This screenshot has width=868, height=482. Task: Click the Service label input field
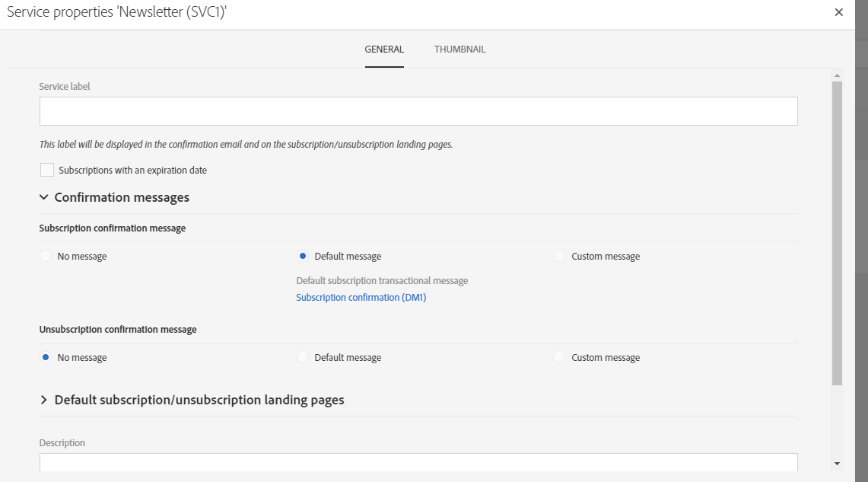click(x=418, y=111)
